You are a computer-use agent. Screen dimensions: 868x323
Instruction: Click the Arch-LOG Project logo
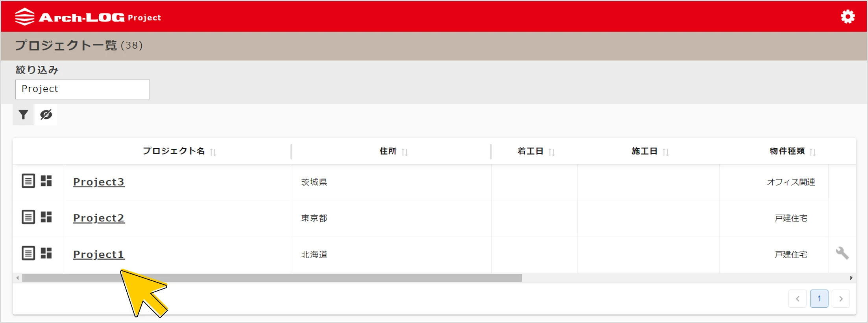coord(88,17)
